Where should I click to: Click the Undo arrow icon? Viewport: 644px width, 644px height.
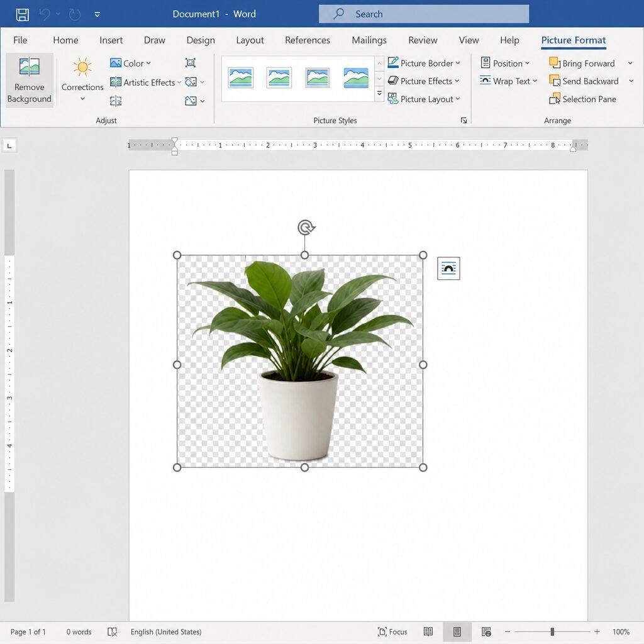click(45, 14)
